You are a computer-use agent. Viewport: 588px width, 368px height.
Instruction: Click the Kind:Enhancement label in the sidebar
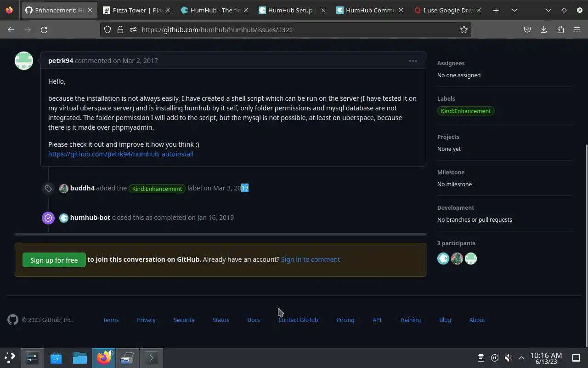[x=466, y=111]
